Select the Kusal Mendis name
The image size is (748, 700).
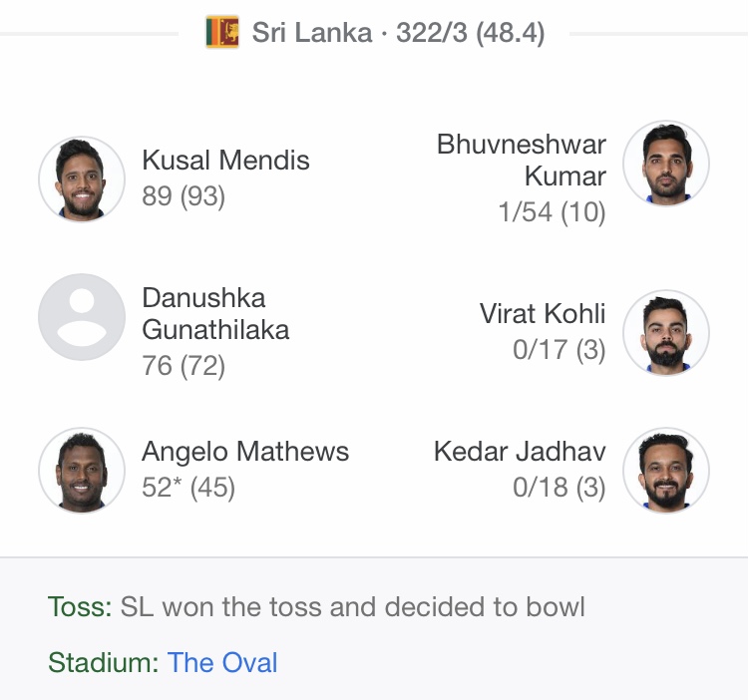click(225, 160)
